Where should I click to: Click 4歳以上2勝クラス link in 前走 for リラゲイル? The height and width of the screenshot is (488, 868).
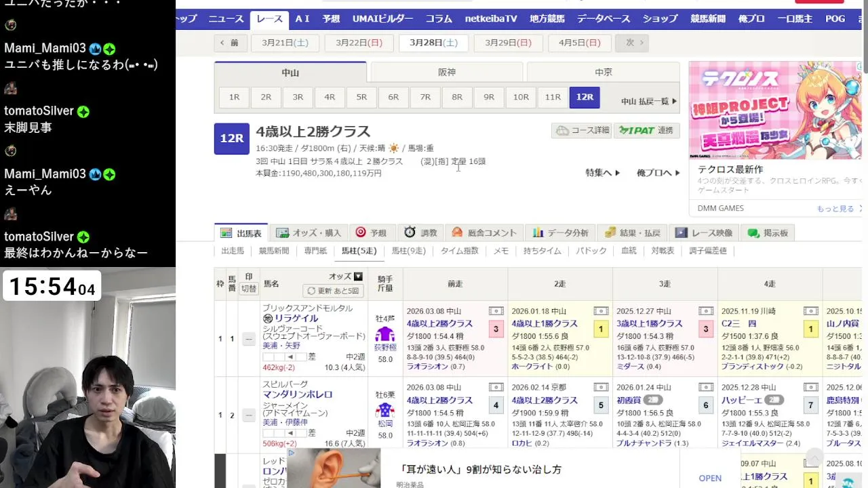(x=439, y=324)
